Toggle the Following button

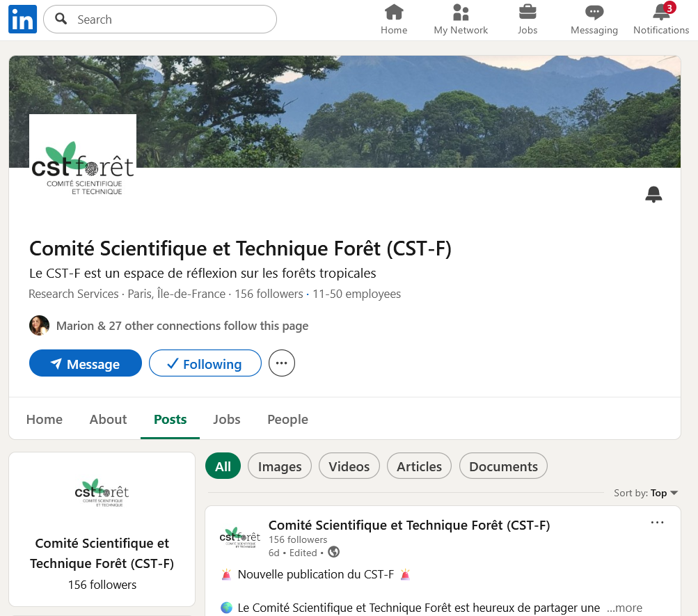205,363
